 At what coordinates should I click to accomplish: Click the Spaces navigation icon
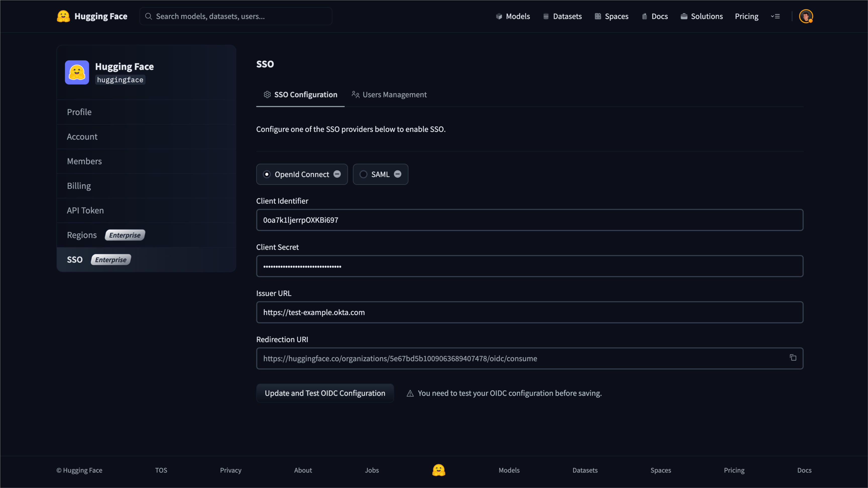click(598, 16)
